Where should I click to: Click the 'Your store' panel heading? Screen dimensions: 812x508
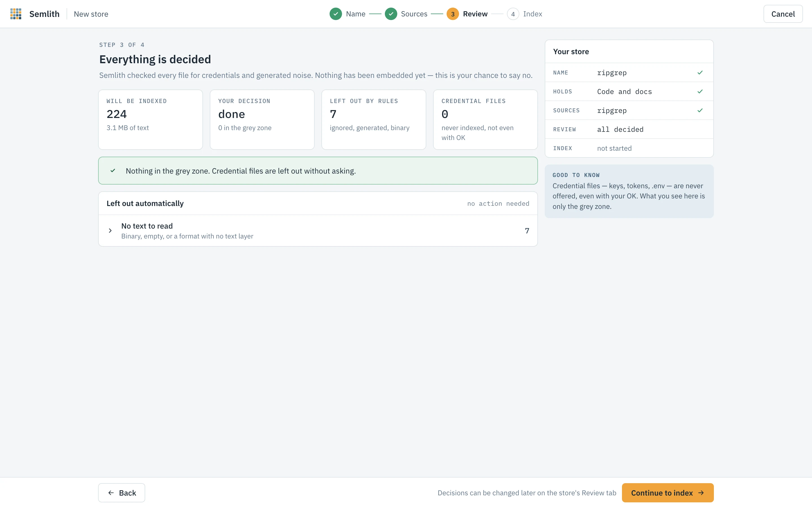(x=571, y=51)
